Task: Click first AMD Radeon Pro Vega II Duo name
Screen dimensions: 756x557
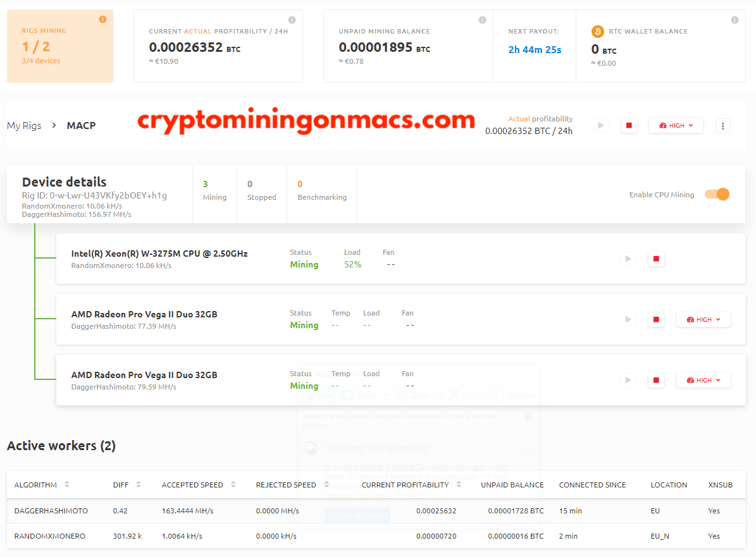Action: pos(144,314)
